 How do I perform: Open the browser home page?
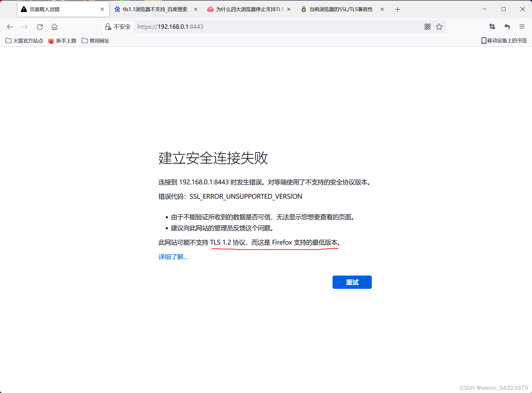point(54,27)
